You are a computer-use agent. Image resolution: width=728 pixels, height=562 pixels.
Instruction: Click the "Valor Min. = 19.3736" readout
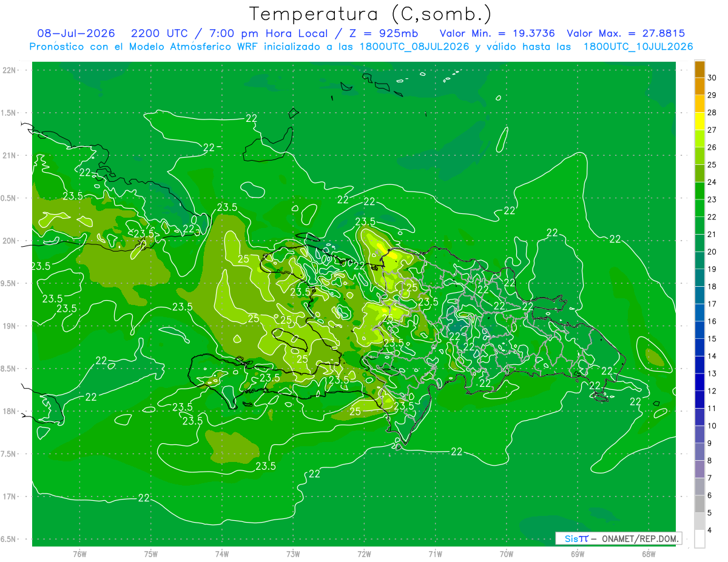(x=497, y=33)
